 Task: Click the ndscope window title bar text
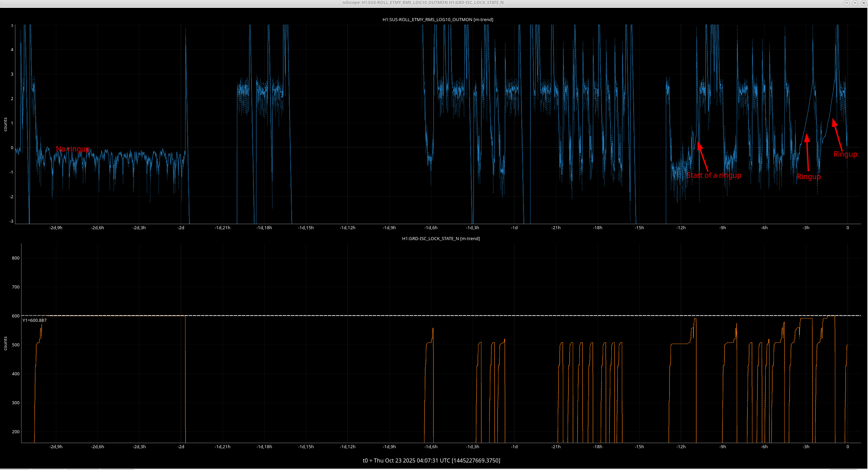tap(423, 3)
